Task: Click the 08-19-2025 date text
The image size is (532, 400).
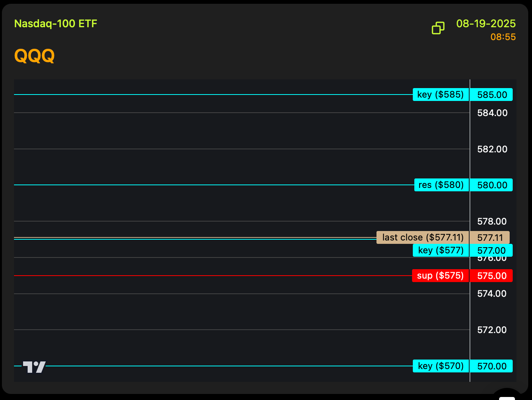Action: tap(486, 23)
